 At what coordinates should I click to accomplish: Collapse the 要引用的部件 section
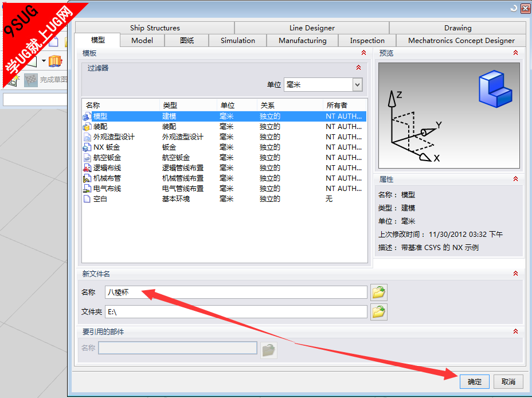(x=516, y=331)
